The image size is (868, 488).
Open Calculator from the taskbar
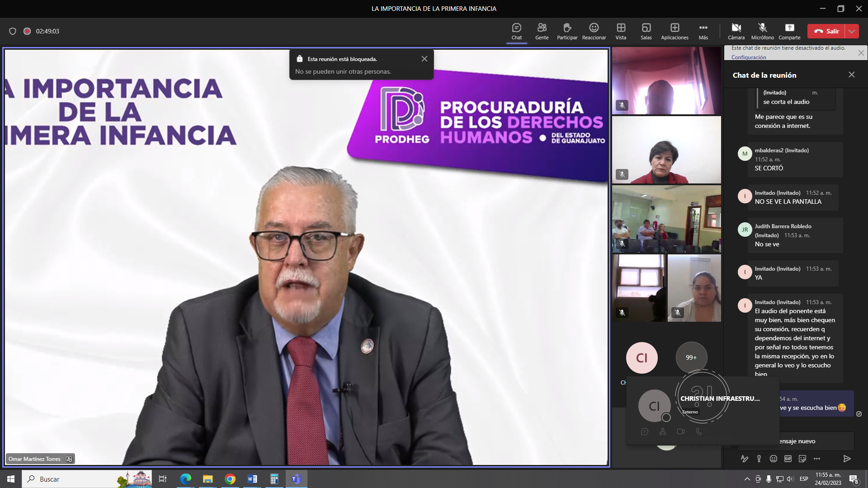[274, 479]
